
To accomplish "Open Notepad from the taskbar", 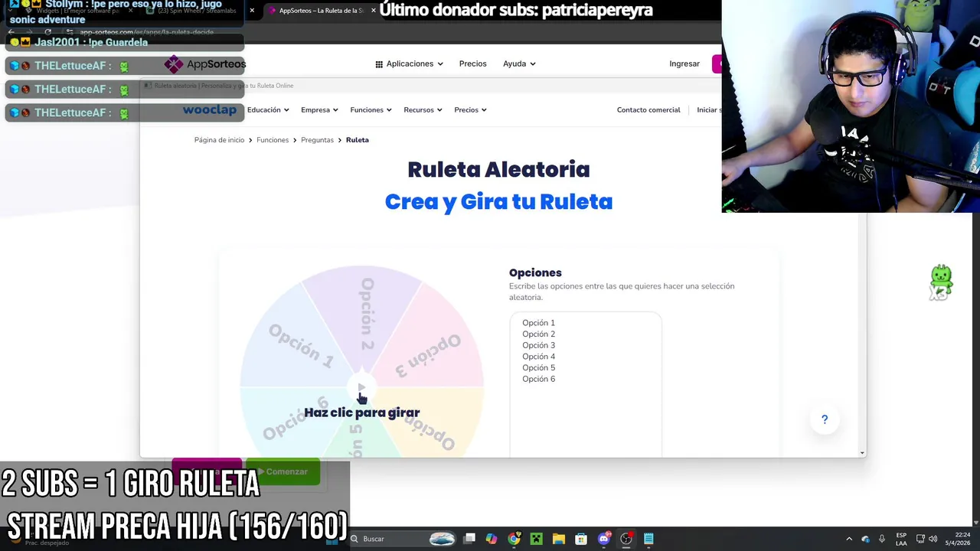I will tap(648, 539).
